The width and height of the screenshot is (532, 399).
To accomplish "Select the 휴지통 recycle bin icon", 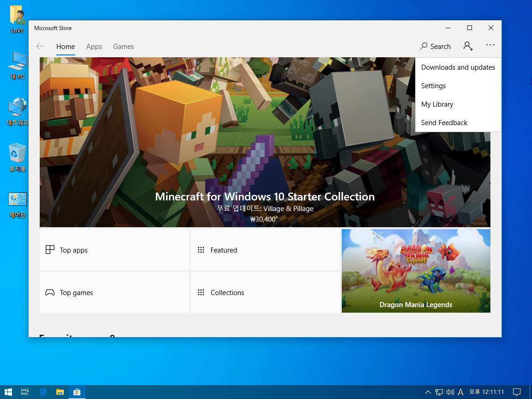I will click(17, 158).
